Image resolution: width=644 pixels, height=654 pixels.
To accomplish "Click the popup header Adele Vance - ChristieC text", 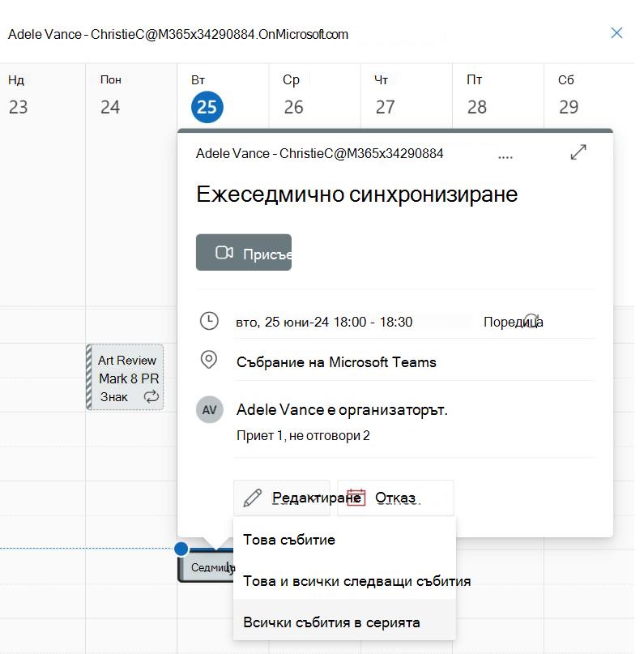I will pos(319,153).
